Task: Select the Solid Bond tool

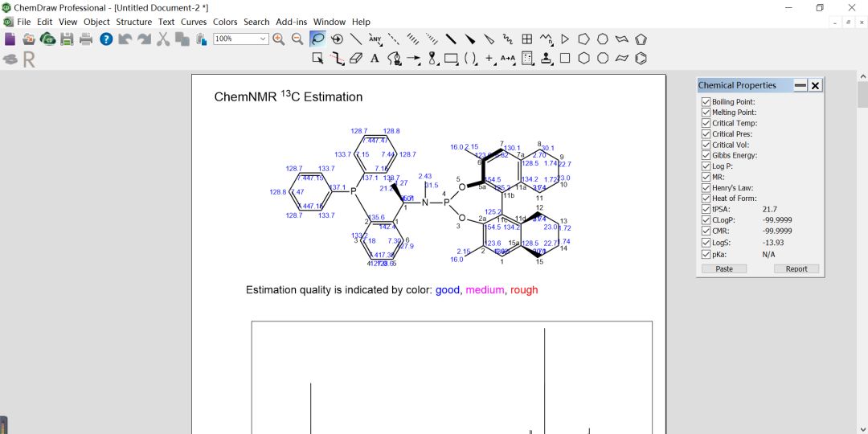Action: (x=356, y=39)
